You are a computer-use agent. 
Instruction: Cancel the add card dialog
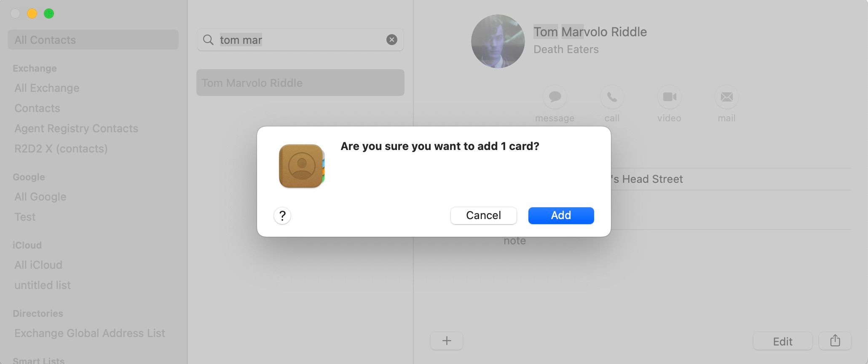pos(483,215)
